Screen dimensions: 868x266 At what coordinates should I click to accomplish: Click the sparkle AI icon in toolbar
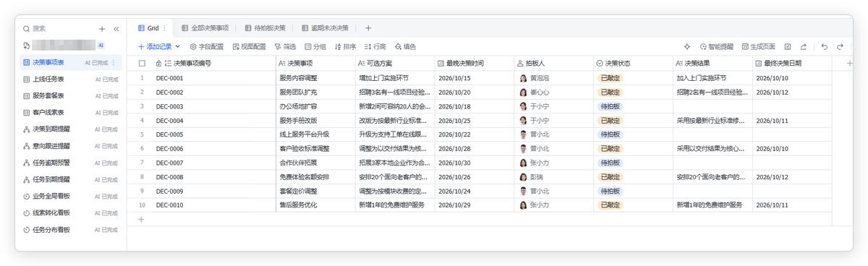[686, 46]
